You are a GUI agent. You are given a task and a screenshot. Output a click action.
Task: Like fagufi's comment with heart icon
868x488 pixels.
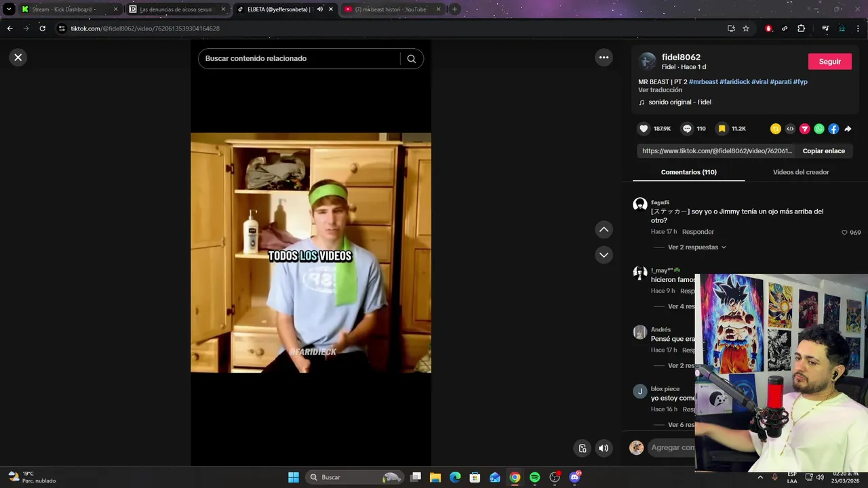coord(844,232)
